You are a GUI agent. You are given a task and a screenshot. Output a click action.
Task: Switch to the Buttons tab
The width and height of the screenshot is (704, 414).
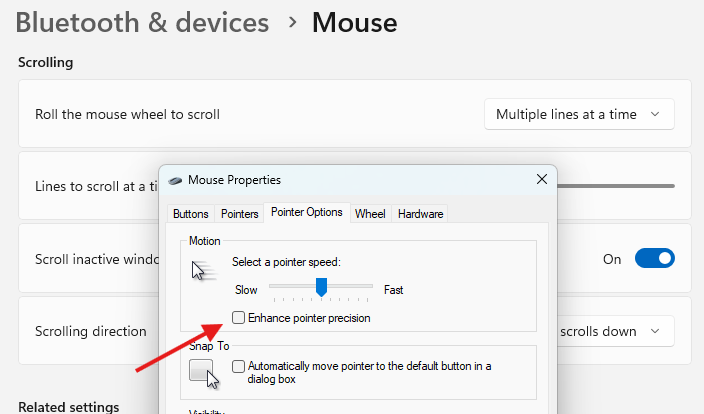click(x=191, y=214)
